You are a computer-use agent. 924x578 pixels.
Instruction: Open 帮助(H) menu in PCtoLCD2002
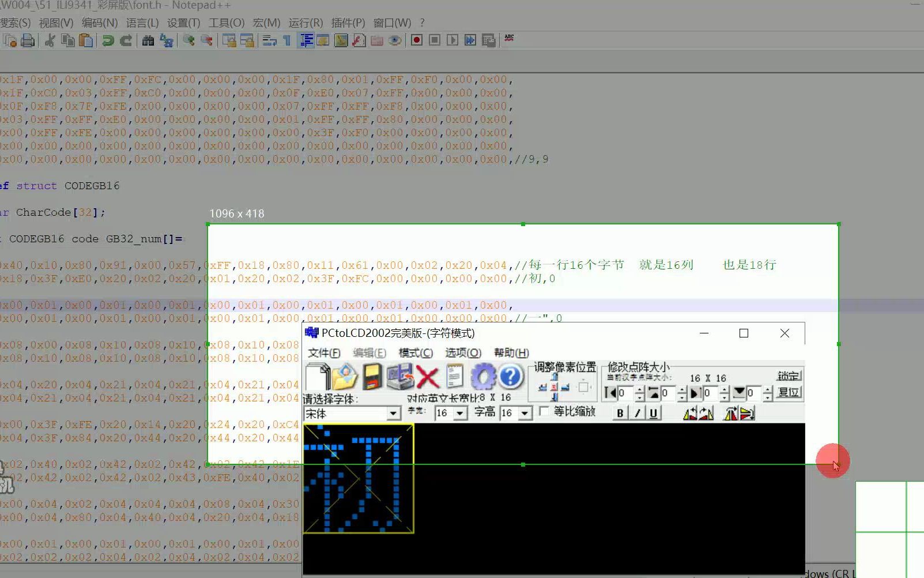(x=511, y=352)
